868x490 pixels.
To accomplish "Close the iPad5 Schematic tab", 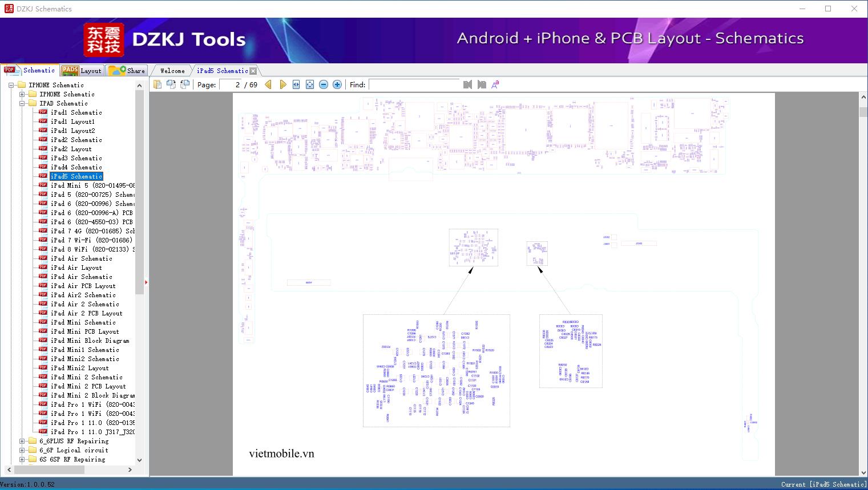I will [x=253, y=71].
